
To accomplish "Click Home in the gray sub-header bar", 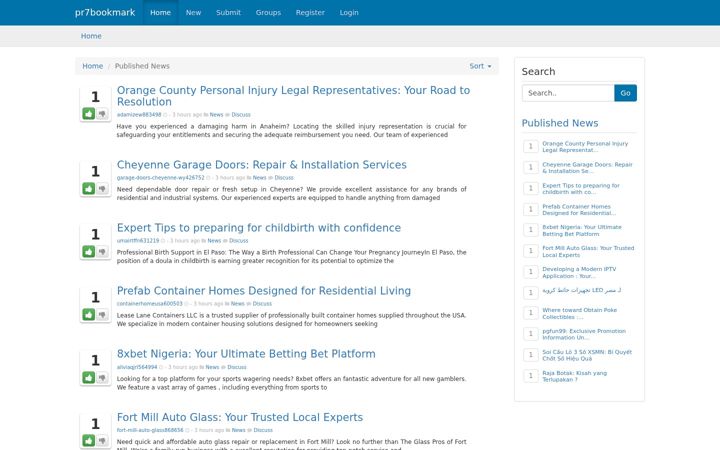I will coord(91,36).
